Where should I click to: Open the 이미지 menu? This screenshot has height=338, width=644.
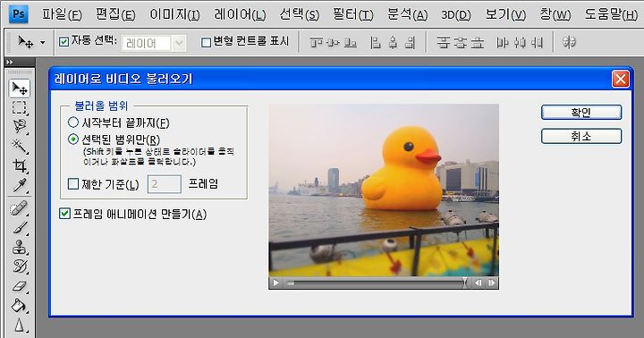click(x=174, y=15)
